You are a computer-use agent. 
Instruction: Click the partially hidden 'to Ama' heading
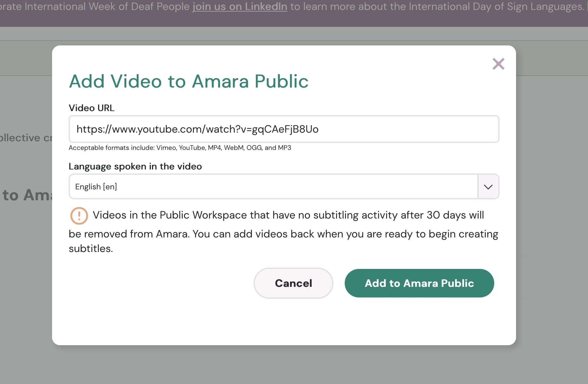click(x=27, y=195)
